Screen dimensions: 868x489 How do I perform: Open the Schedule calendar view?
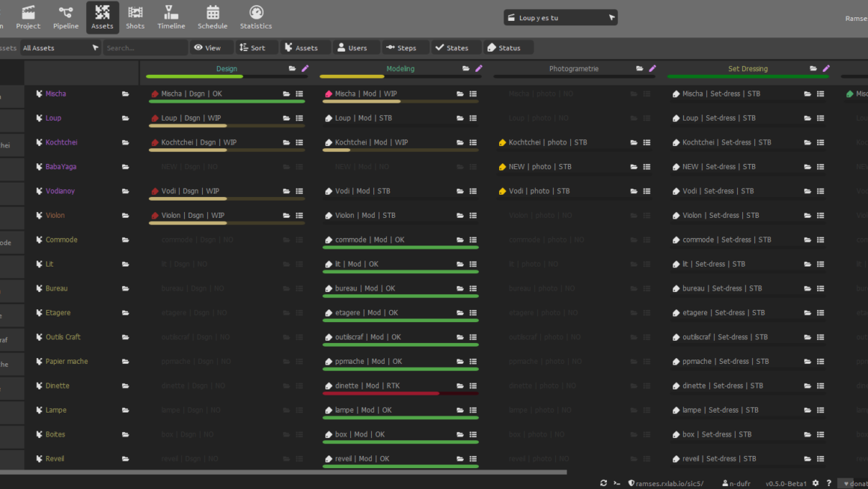click(213, 17)
